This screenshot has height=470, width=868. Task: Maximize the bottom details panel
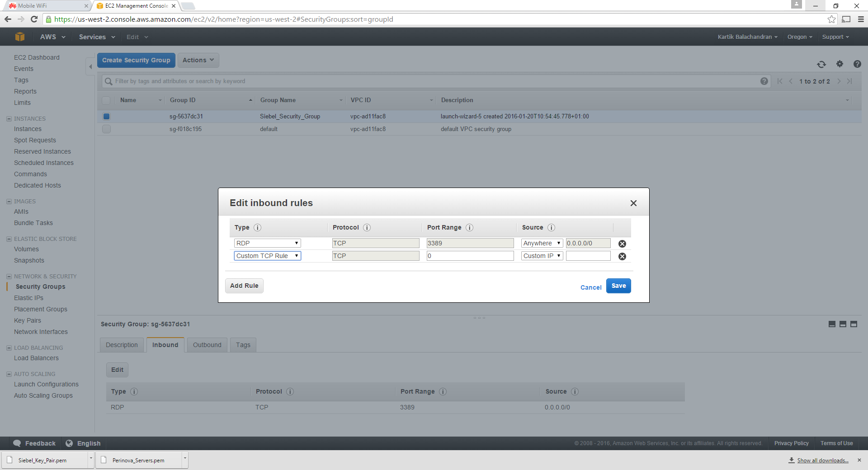(854, 324)
